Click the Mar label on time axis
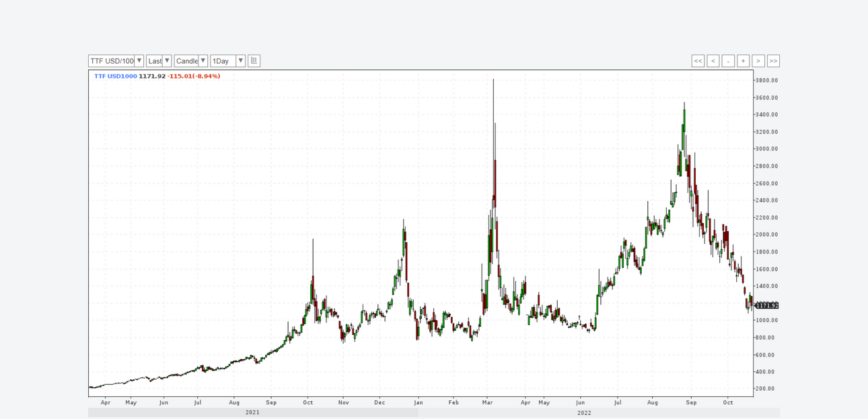This screenshot has width=868, height=419. pyautogui.click(x=487, y=402)
